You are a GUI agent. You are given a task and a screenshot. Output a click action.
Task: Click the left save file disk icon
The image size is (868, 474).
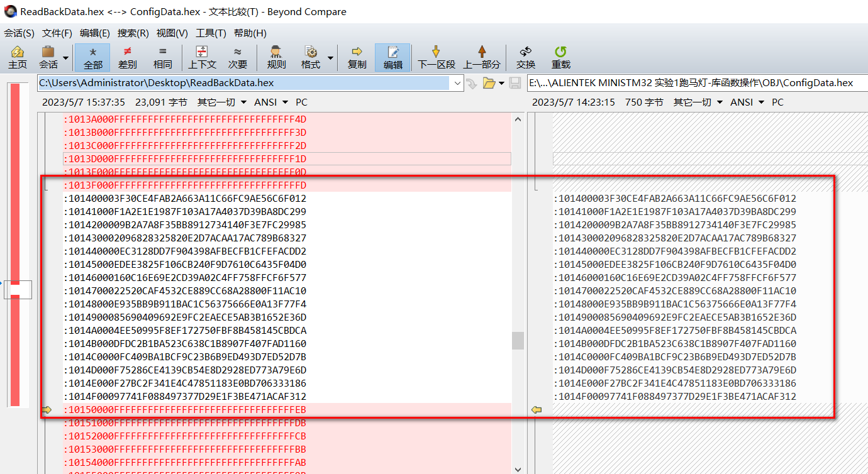pyautogui.click(x=515, y=83)
